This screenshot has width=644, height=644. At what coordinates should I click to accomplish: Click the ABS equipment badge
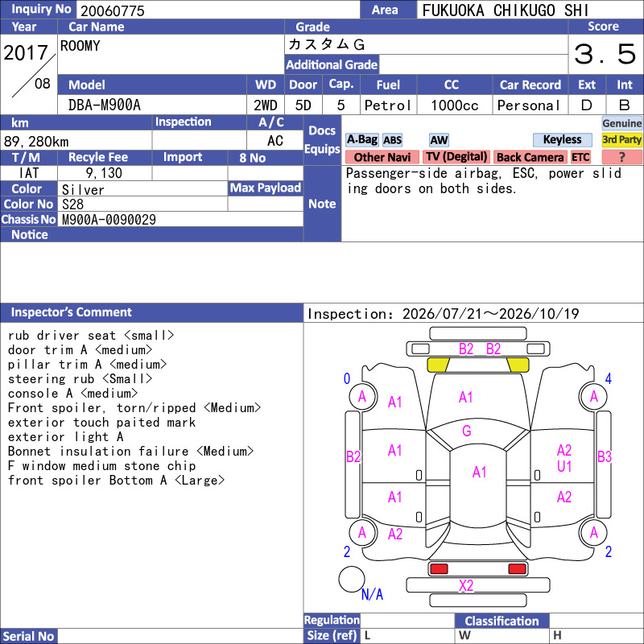coord(392,140)
